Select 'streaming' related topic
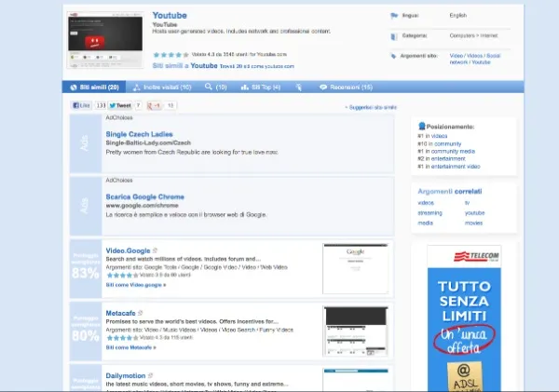The width and height of the screenshot is (559, 392). 429,212
